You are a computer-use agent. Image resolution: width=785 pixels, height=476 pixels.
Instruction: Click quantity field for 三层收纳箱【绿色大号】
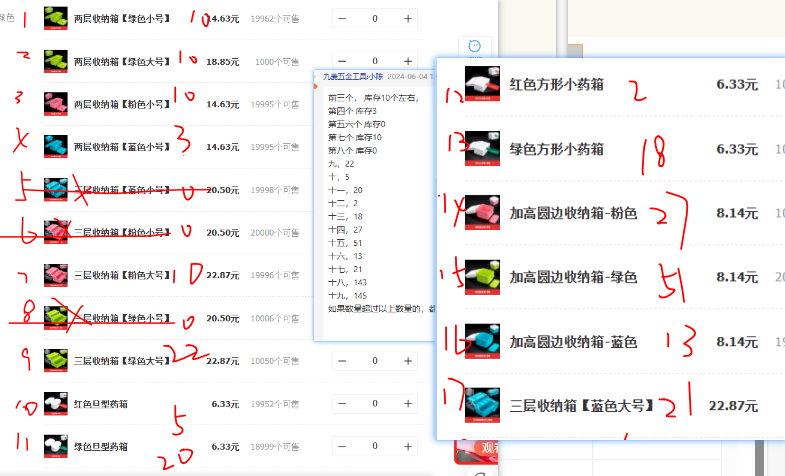tap(375, 361)
